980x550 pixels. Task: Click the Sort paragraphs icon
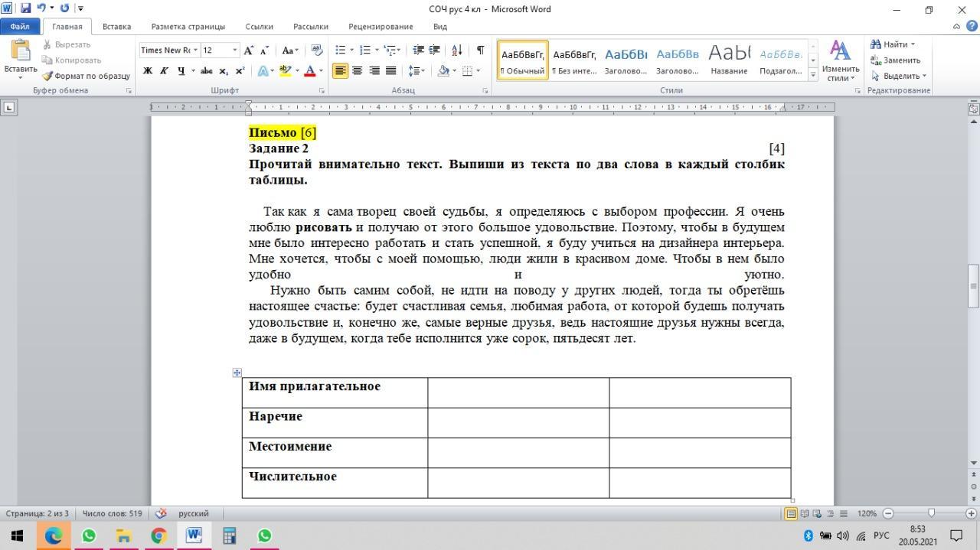pyautogui.click(x=457, y=50)
